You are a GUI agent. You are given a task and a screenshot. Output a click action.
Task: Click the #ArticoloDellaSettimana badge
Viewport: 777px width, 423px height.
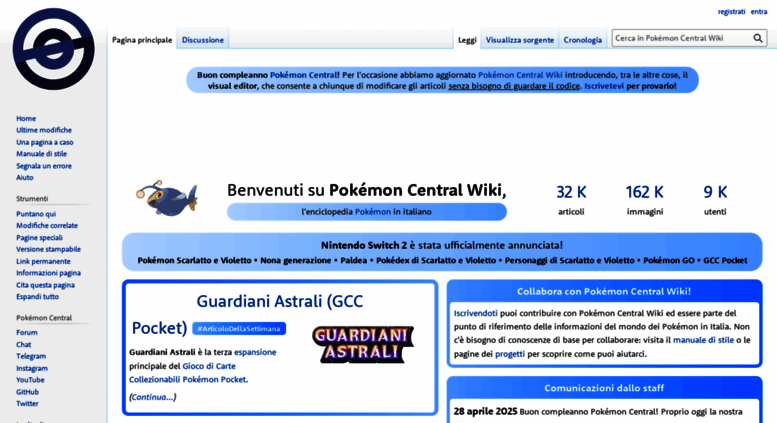pos(239,329)
